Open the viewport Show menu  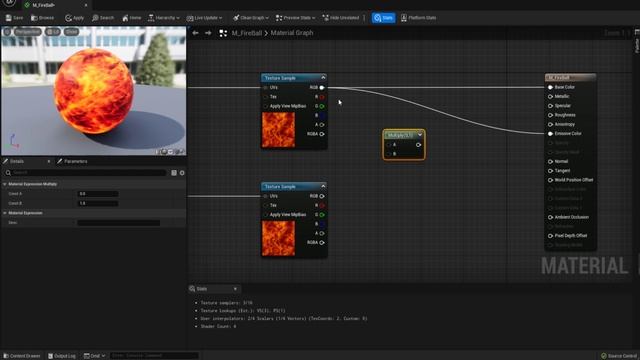pyautogui.click(x=71, y=32)
